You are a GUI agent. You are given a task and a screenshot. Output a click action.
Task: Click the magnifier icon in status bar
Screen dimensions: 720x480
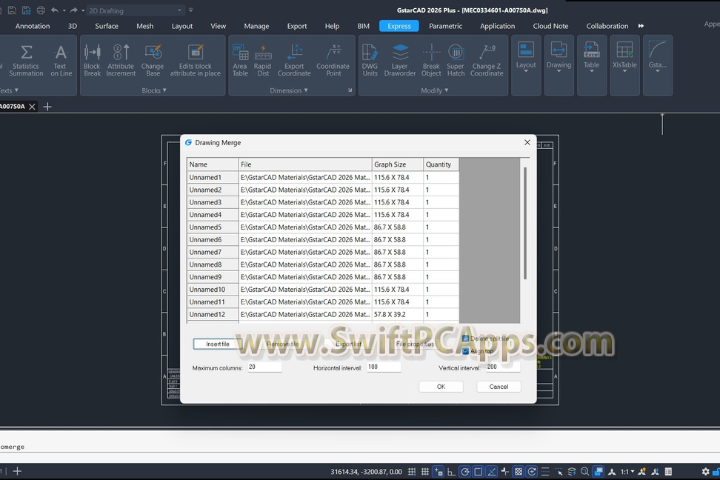585,471
